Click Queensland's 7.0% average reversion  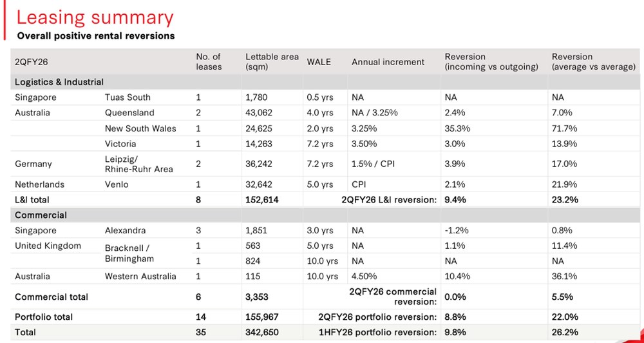tap(562, 113)
